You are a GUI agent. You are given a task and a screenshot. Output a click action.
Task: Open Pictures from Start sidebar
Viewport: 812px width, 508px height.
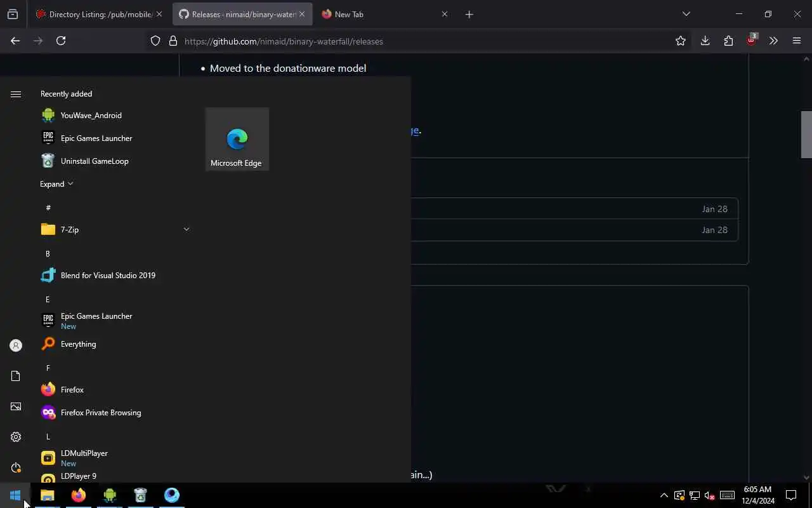(x=16, y=406)
